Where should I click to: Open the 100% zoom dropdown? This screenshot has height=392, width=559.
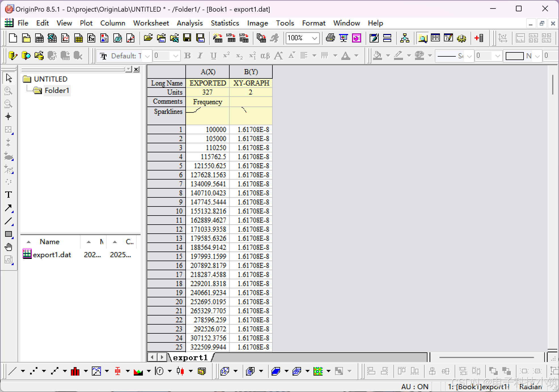tap(314, 38)
